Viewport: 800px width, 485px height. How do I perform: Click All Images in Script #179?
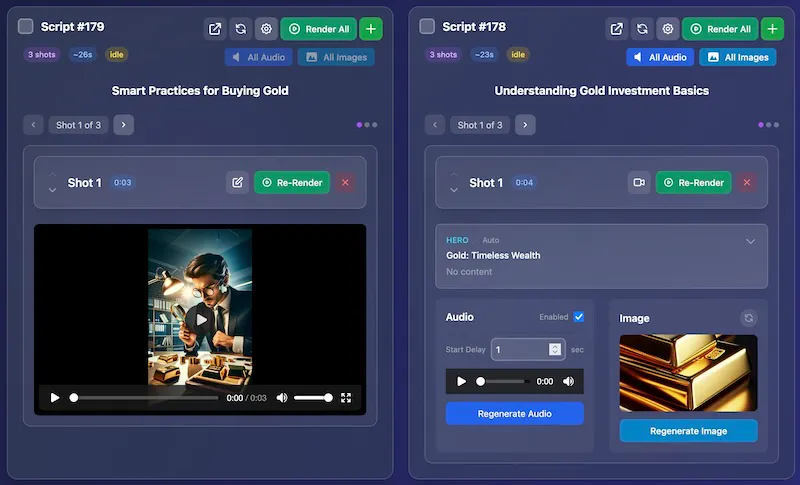click(336, 57)
